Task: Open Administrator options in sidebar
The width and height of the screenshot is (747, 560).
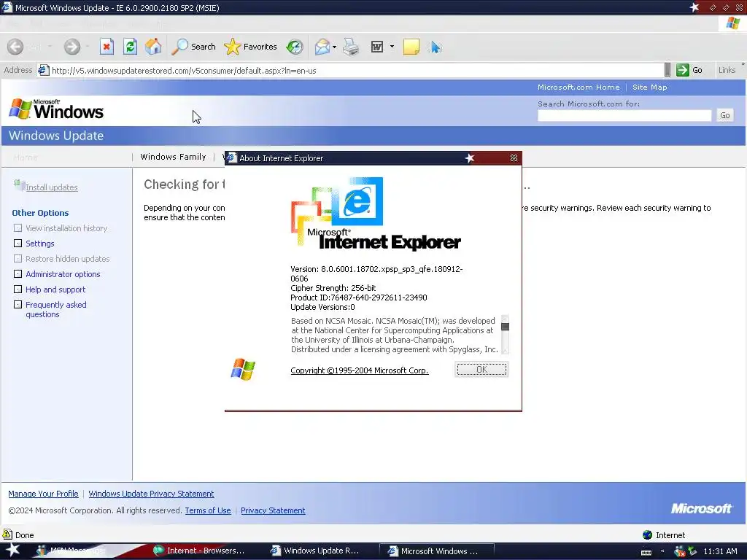Action: click(x=63, y=274)
